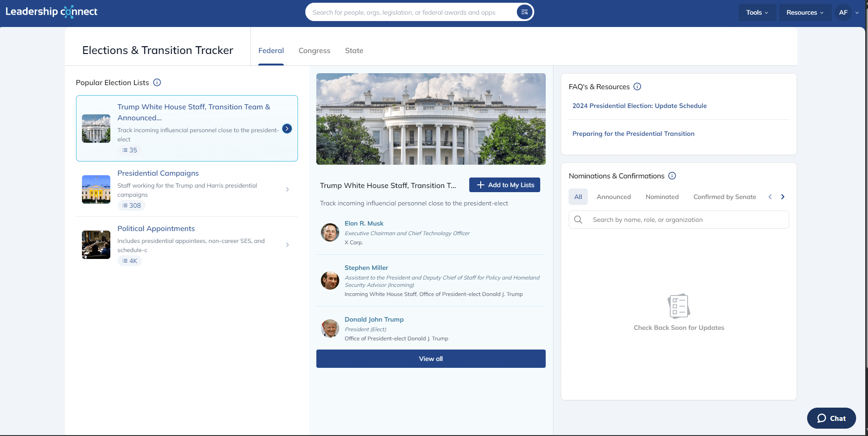Click the Elections & Transition Tracker heading
Viewport: 868px width, 436px height.
tap(157, 50)
